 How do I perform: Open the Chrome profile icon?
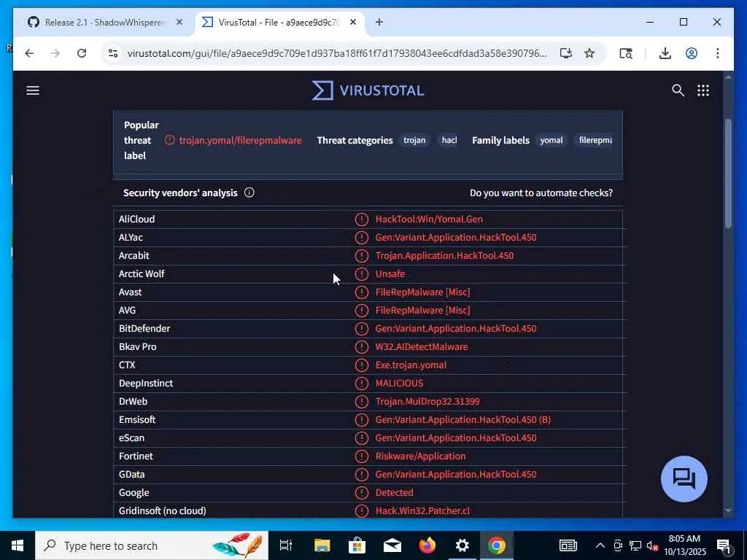pos(692,53)
